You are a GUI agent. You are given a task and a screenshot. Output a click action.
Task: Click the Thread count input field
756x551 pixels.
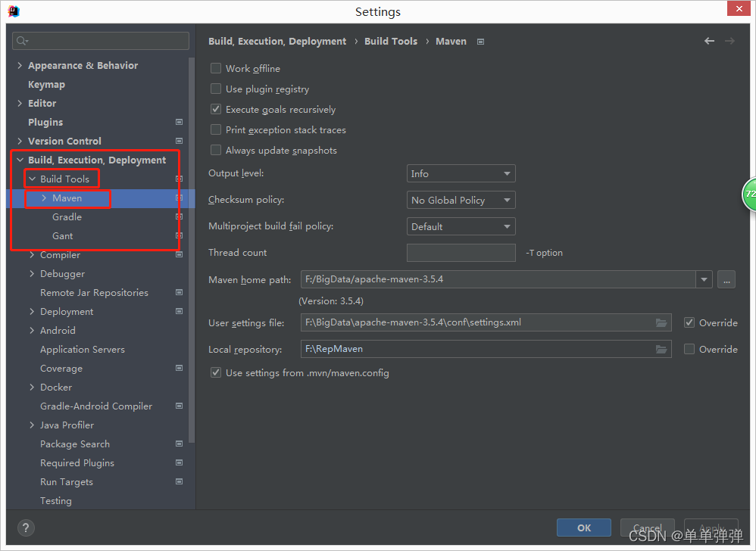click(461, 252)
